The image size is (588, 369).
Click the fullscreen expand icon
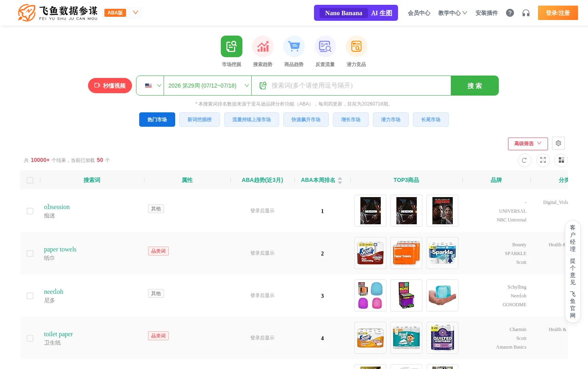coord(543,160)
